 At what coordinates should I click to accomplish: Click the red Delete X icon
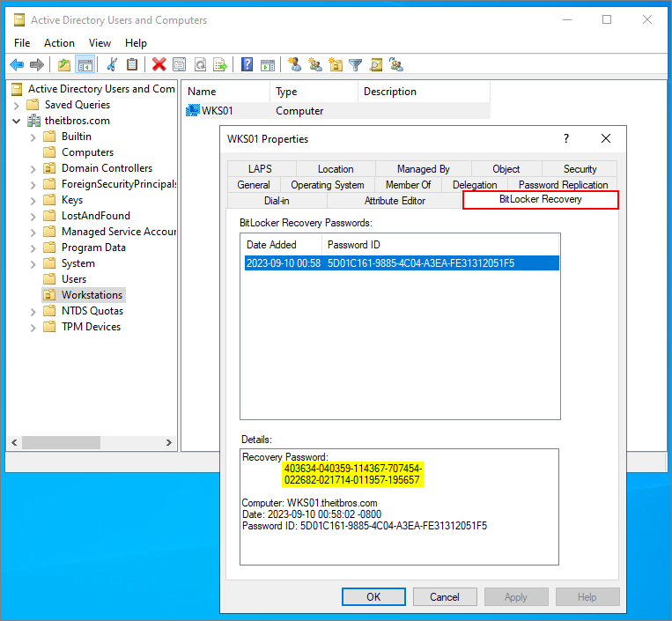159,64
